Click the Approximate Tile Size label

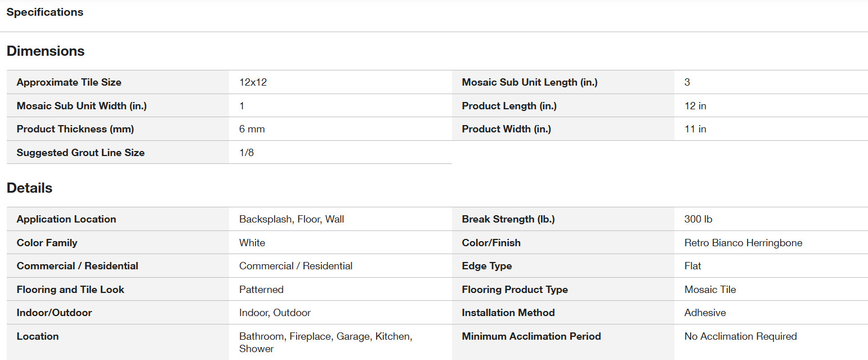(69, 82)
